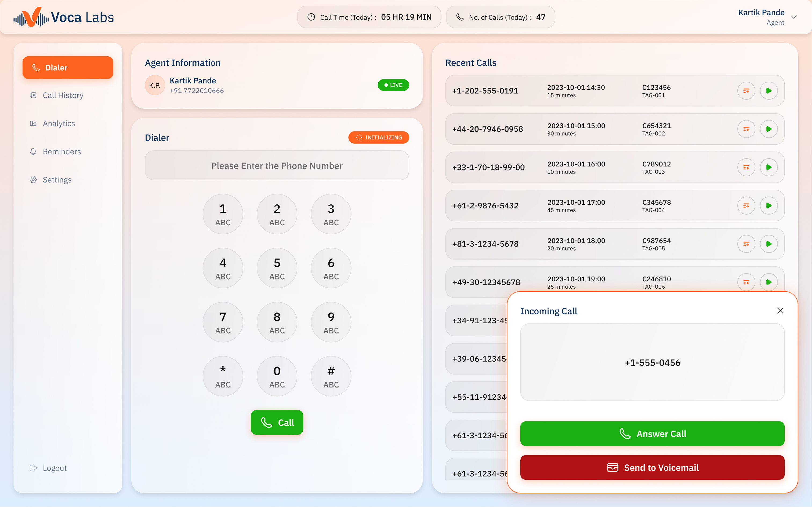Click the INITIALIZING status badge
The image size is (812, 507).
[x=379, y=137]
